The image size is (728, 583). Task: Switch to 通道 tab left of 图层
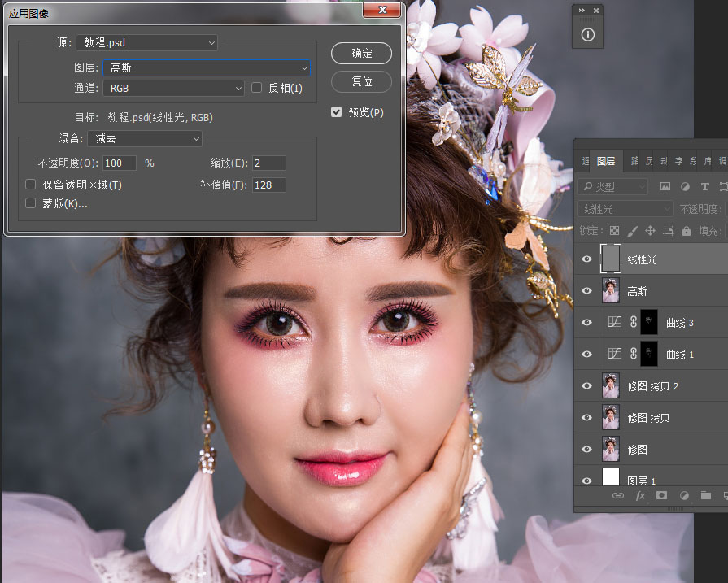pos(586,161)
